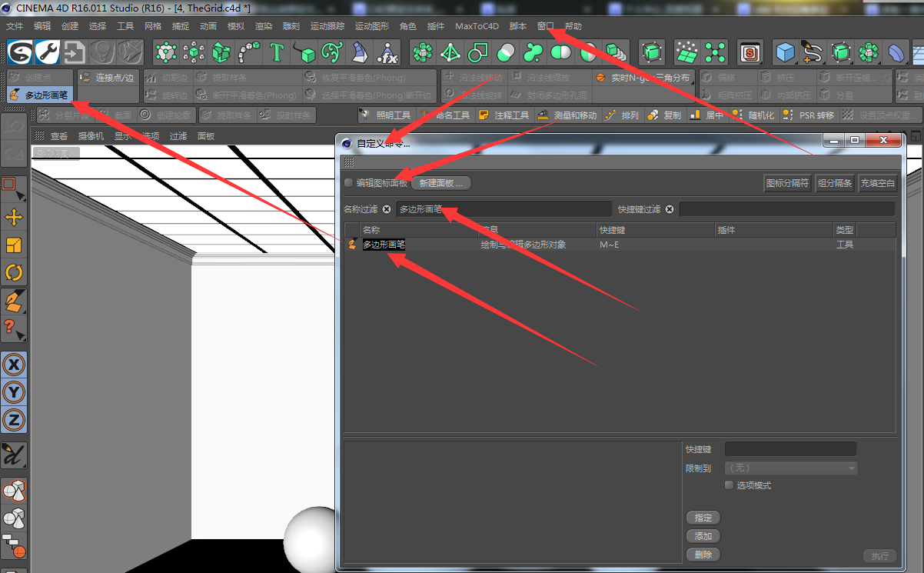Click 新建面板... button
Screen dimensions: 924x573
click(x=441, y=183)
